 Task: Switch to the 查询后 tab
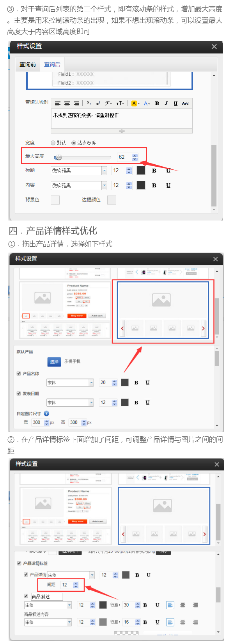coord(52,64)
